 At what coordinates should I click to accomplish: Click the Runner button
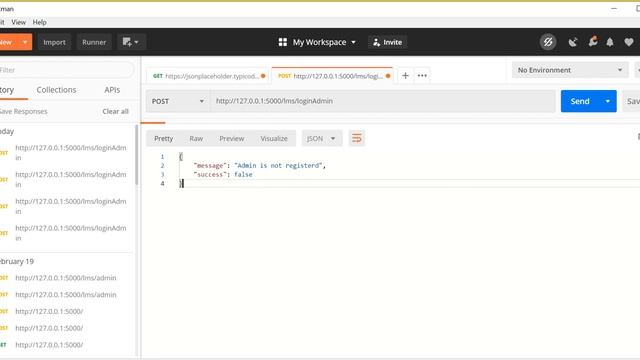coord(94,42)
